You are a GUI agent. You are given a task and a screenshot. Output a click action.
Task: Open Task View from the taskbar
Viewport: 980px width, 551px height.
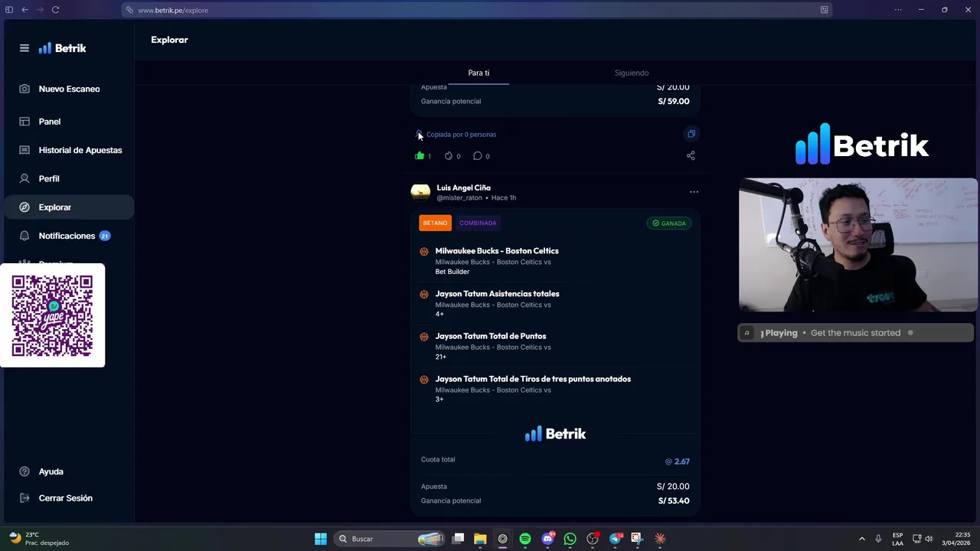[x=458, y=539]
